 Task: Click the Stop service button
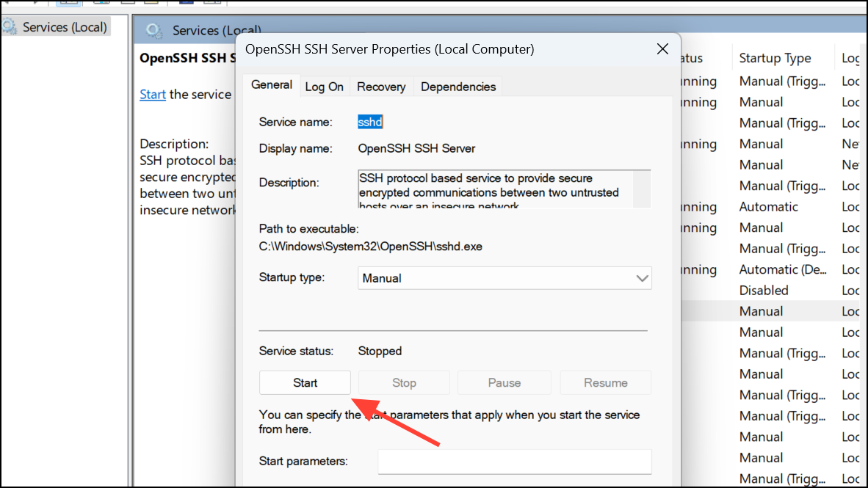(404, 383)
